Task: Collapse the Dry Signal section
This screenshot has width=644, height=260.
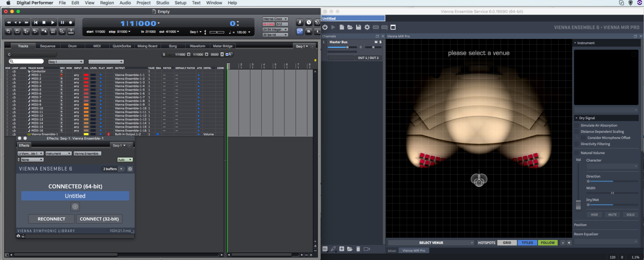Action: [577, 118]
